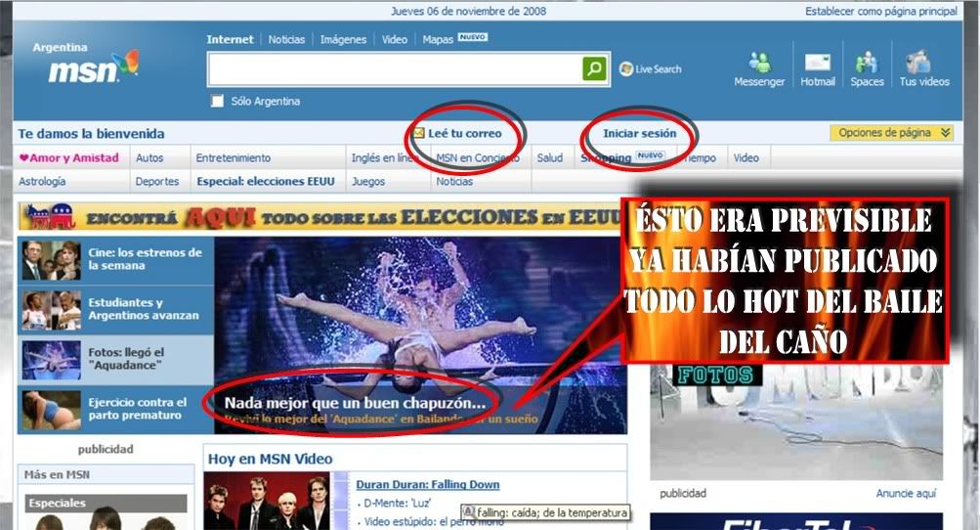This screenshot has width=980, height=530.
Task: Select the Internet search tab
Action: [230, 39]
